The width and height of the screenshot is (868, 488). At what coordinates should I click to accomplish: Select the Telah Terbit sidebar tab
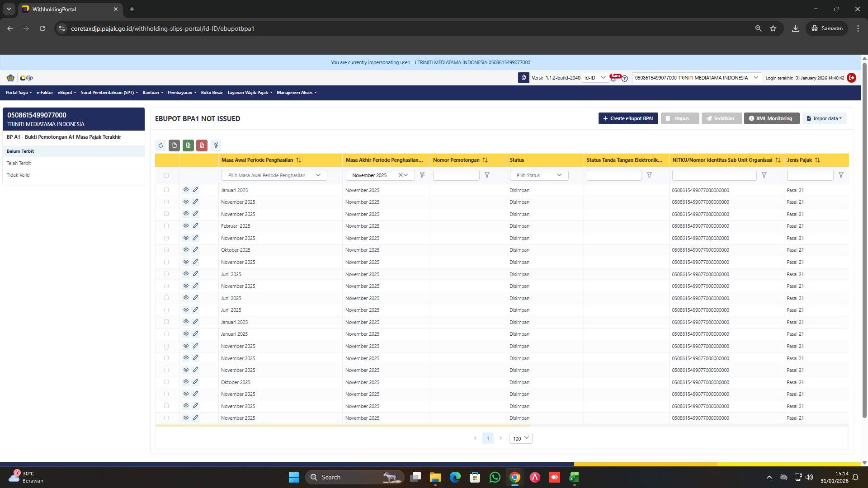(x=19, y=163)
